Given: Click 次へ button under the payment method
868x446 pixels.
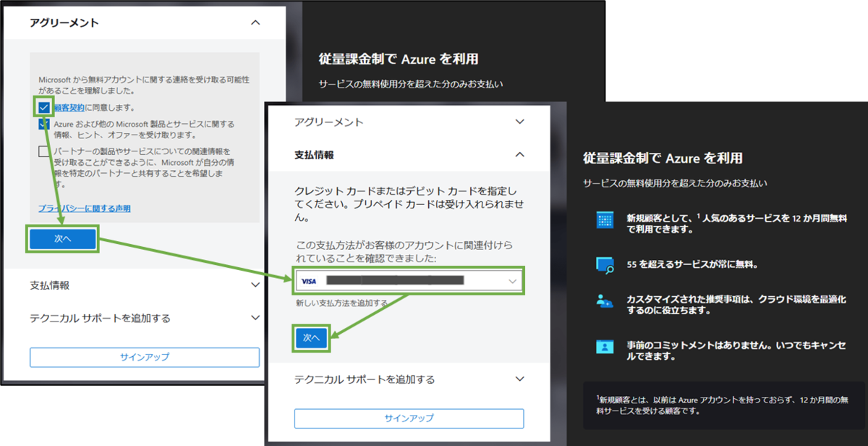Looking at the screenshot, I should (x=311, y=338).
